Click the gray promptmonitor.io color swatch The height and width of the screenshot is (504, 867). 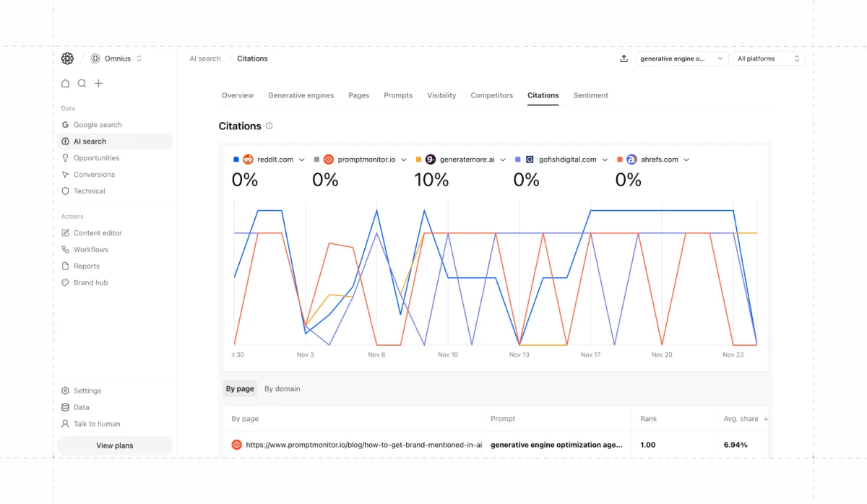(x=316, y=160)
